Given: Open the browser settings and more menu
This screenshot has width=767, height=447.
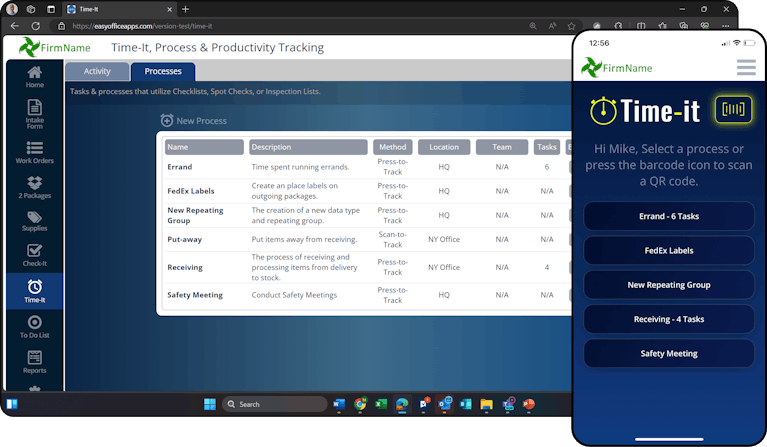Looking at the screenshot, I should [x=725, y=26].
